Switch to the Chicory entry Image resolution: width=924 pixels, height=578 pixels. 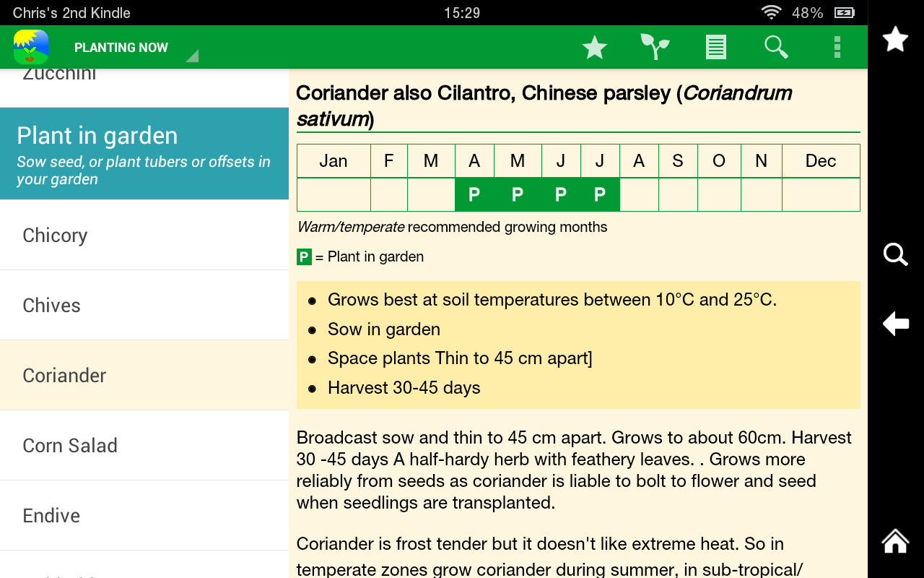pyautogui.click(x=144, y=235)
